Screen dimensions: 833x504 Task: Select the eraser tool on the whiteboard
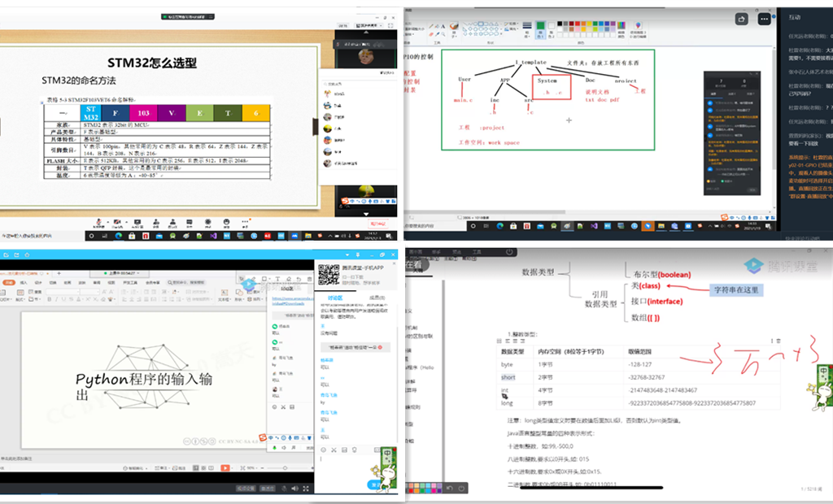click(431, 34)
